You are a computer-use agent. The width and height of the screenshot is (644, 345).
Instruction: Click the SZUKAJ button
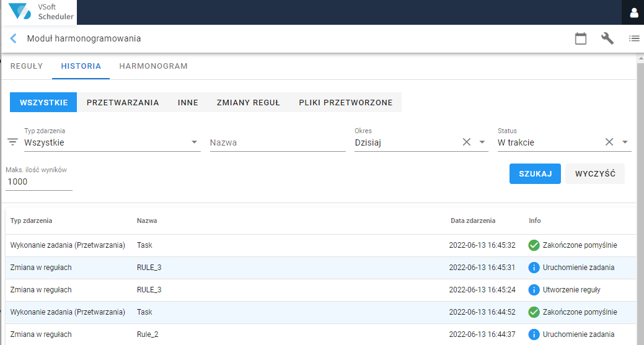[535, 173]
